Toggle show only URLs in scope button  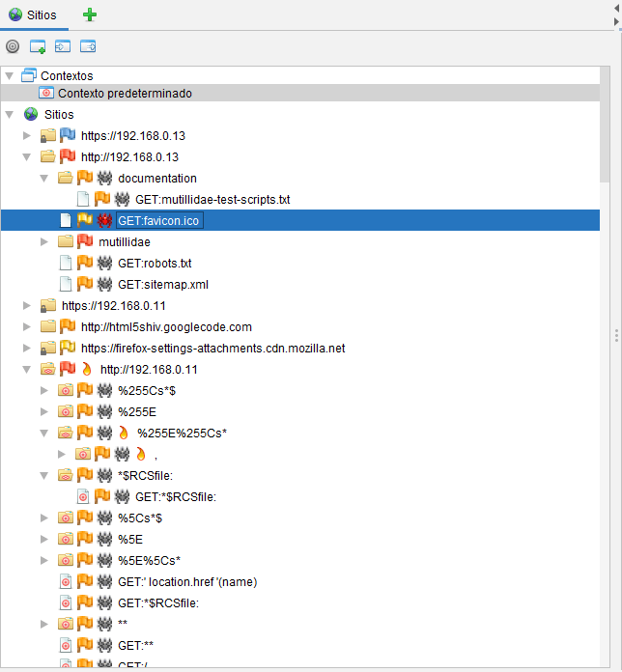point(13,46)
